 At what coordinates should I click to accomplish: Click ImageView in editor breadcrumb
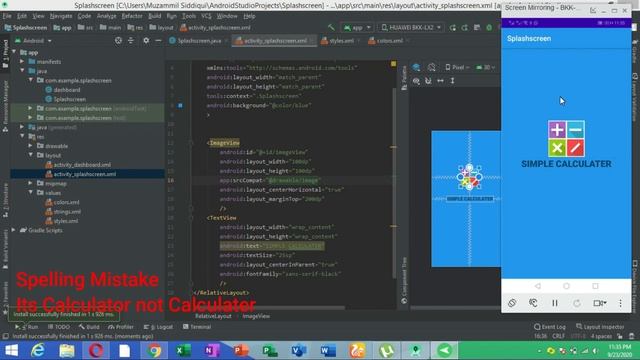pyautogui.click(x=256, y=316)
